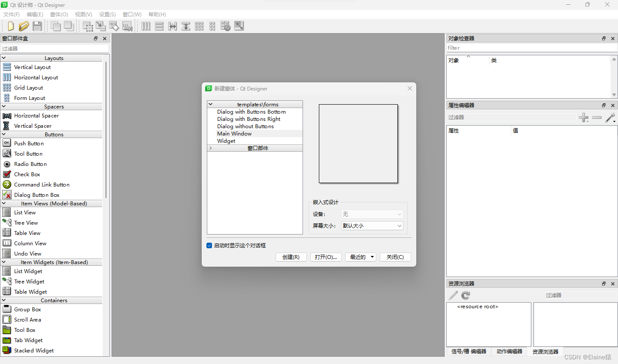Open the 设置(S) menu
This screenshot has height=364, width=618.
pos(107,14)
